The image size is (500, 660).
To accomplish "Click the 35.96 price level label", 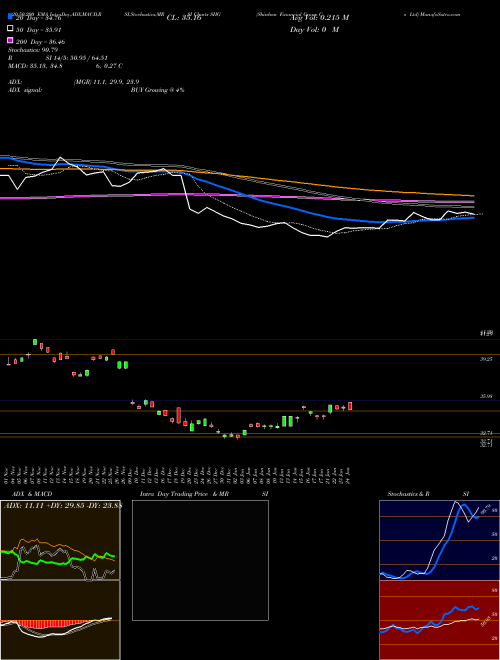I will pos(486,396).
